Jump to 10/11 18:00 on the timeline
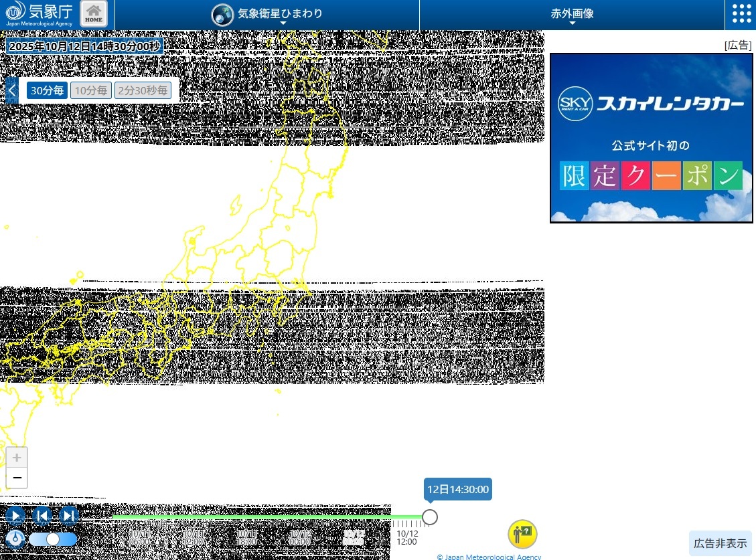This screenshot has height=560, width=756. click(x=246, y=537)
